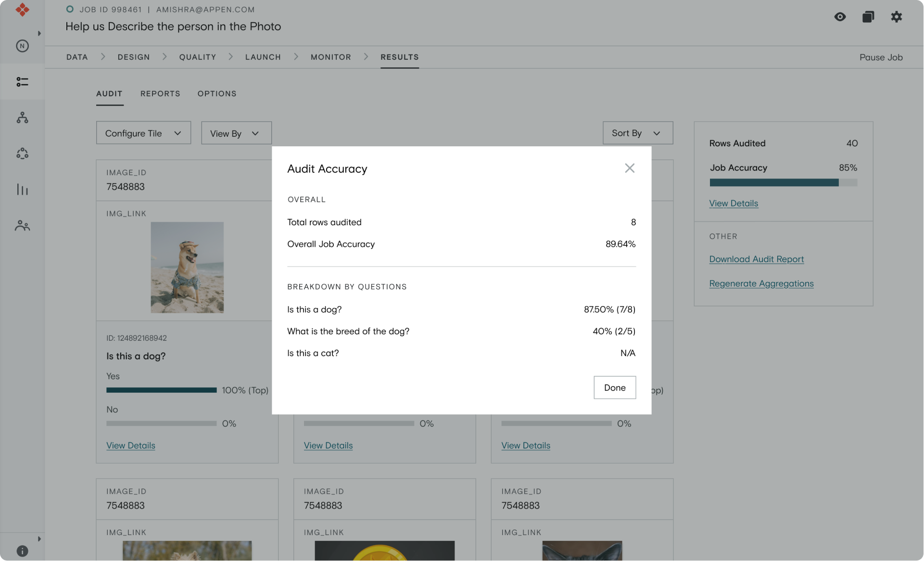
Task: Open the workflow hierarchy sidebar icon
Action: tap(22, 117)
